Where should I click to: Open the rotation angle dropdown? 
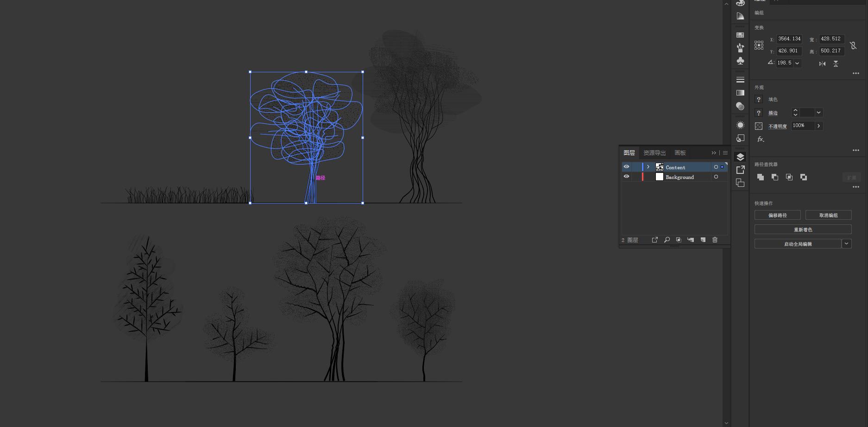point(797,63)
